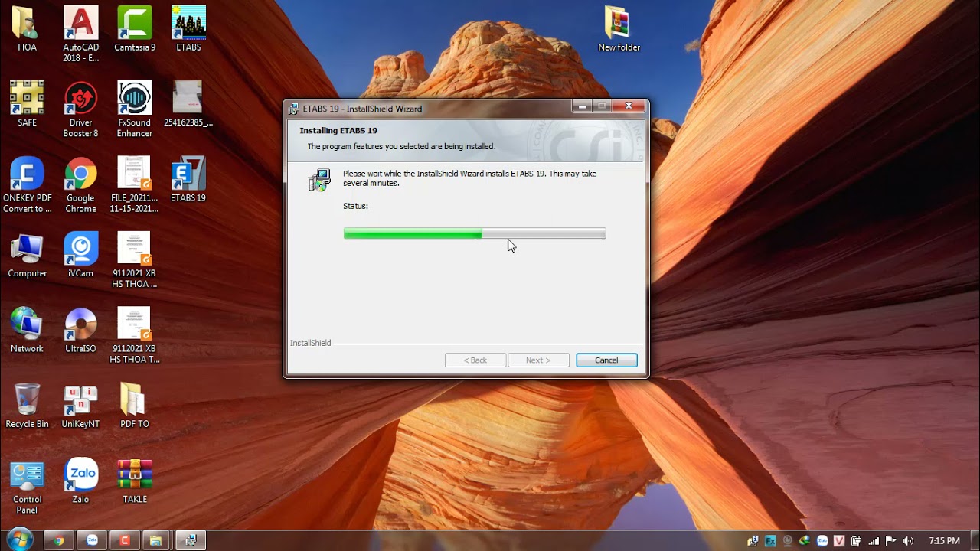Open Zalo tray icon
The width and height of the screenshot is (980, 551).
(822, 541)
